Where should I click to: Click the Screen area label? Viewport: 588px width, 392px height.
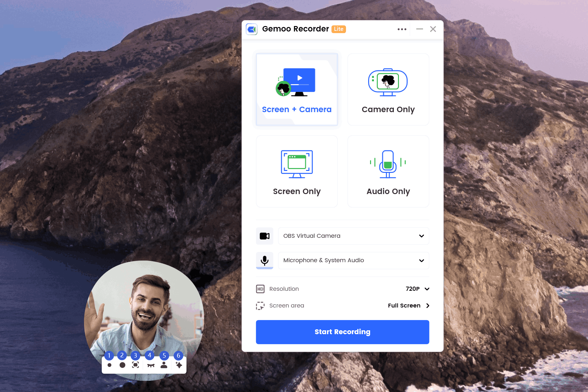[287, 306]
